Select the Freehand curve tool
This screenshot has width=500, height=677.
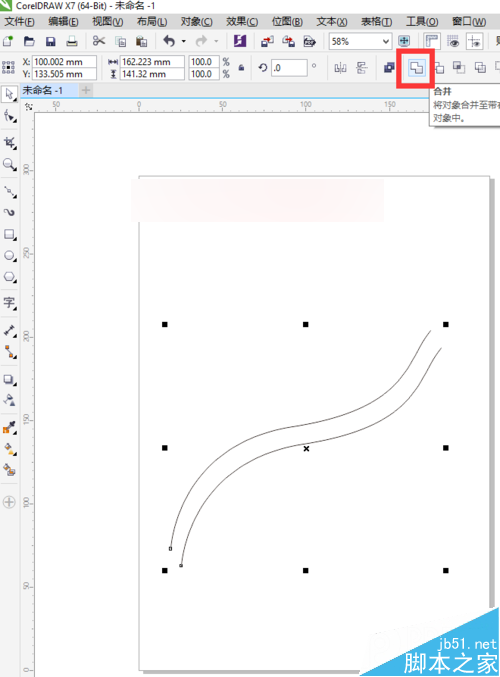coord(9,191)
